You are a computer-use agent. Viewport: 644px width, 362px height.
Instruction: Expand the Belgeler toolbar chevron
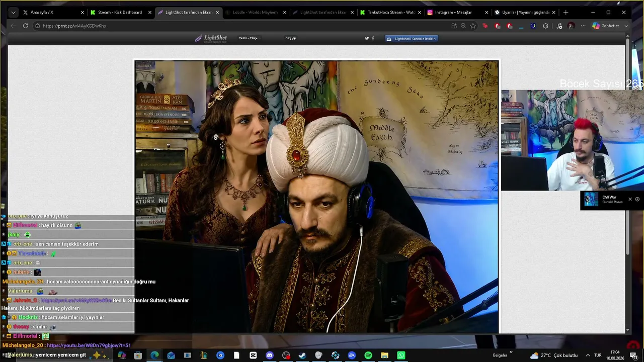[x=511, y=352]
